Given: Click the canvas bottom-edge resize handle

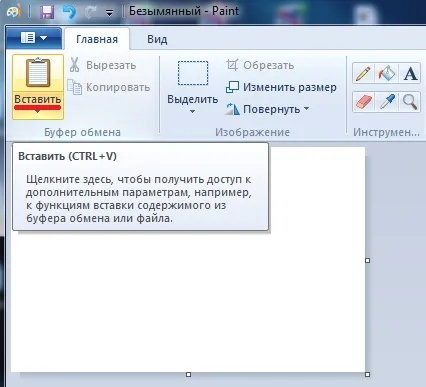Looking at the screenshot, I should click(188, 375).
